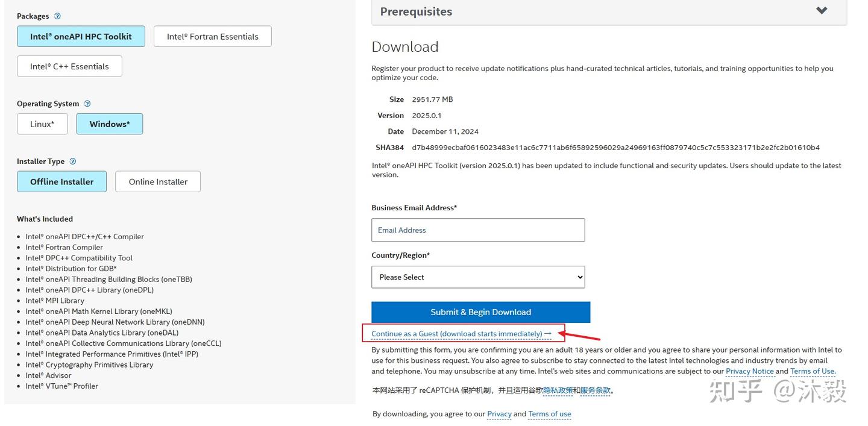Screen dimensions: 868x426
Task: Open the 服务条款 link
Action: pyautogui.click(x=596, y=390)
